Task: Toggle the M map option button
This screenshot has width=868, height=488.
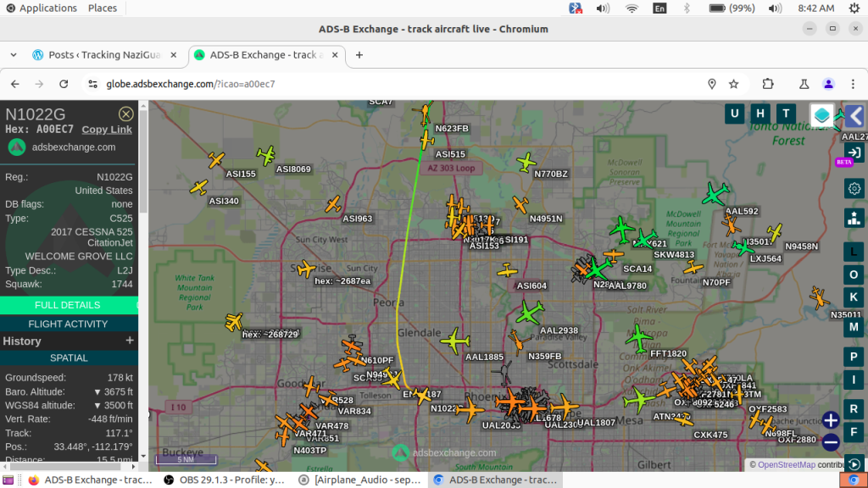Action: (x=854, y=327)
